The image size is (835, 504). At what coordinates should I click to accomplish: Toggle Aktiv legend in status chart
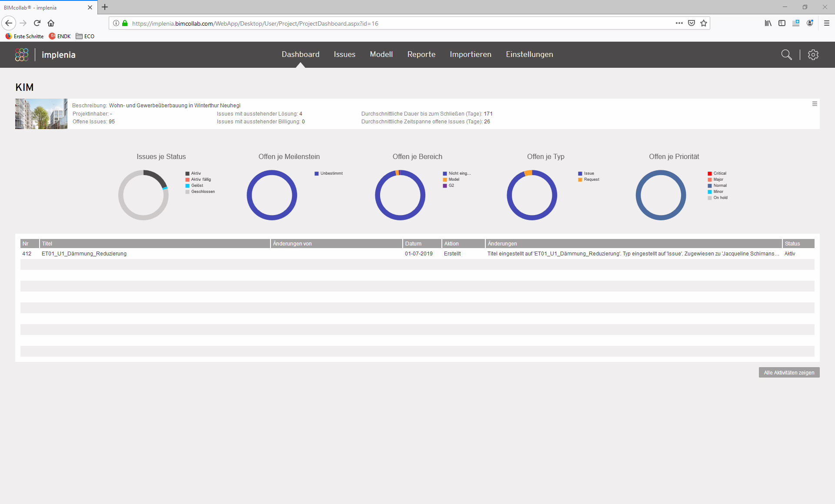[x=194, y=173]
